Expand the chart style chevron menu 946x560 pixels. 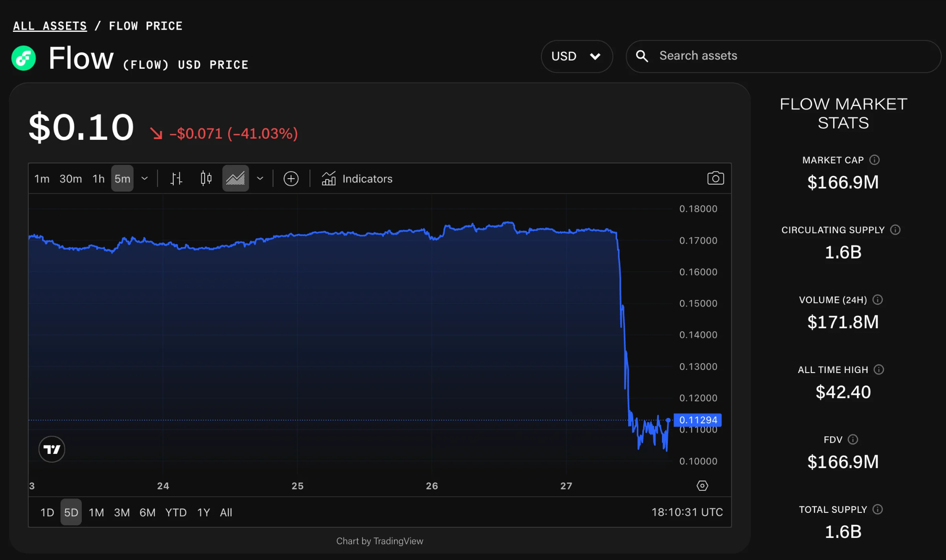(260, 179)
